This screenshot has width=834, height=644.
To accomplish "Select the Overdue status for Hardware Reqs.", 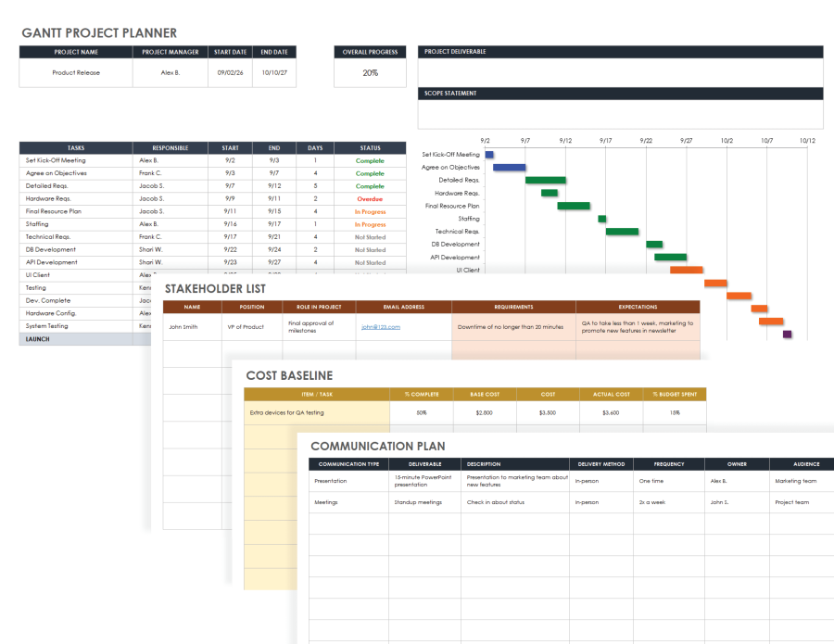I will 370,198.
